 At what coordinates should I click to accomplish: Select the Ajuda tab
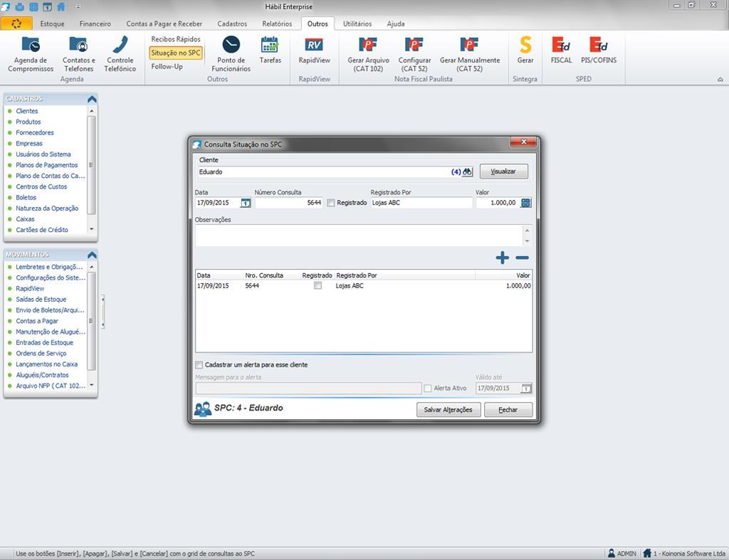pyautogui.click(x=396, y=23)
